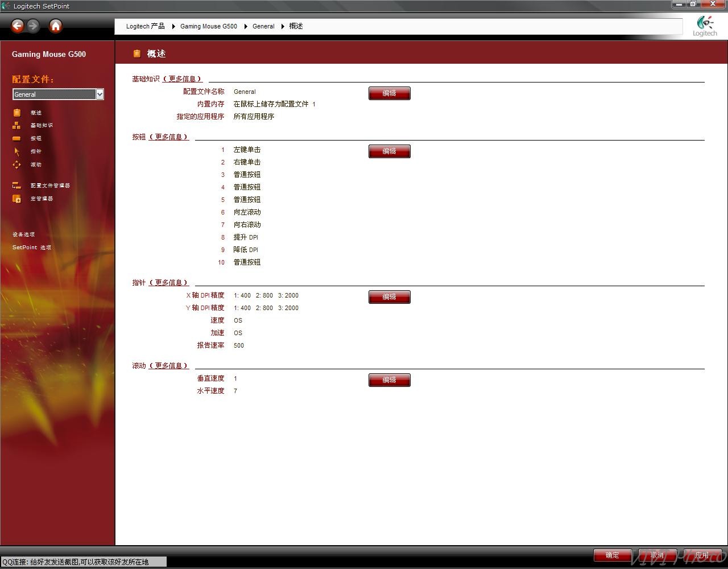The width and height of the screenshot is (728, 569).
Task: Click 所有应用程序 value
Action: (254, 117)
